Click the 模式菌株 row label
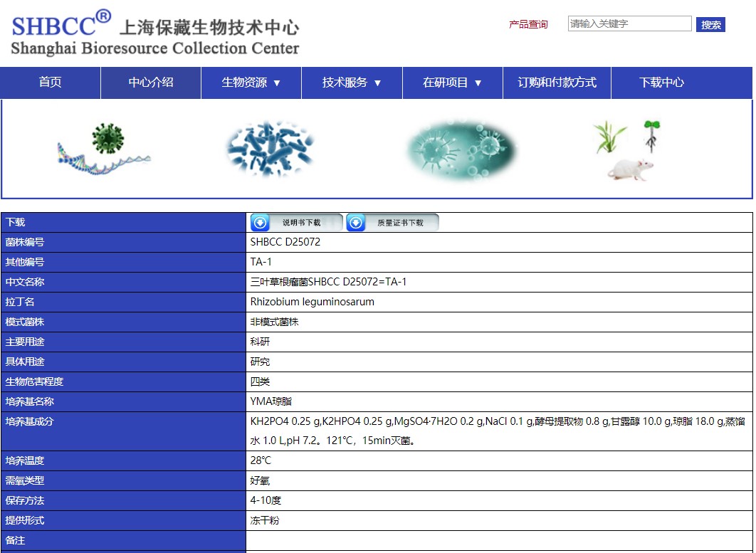 coord(25,322)
